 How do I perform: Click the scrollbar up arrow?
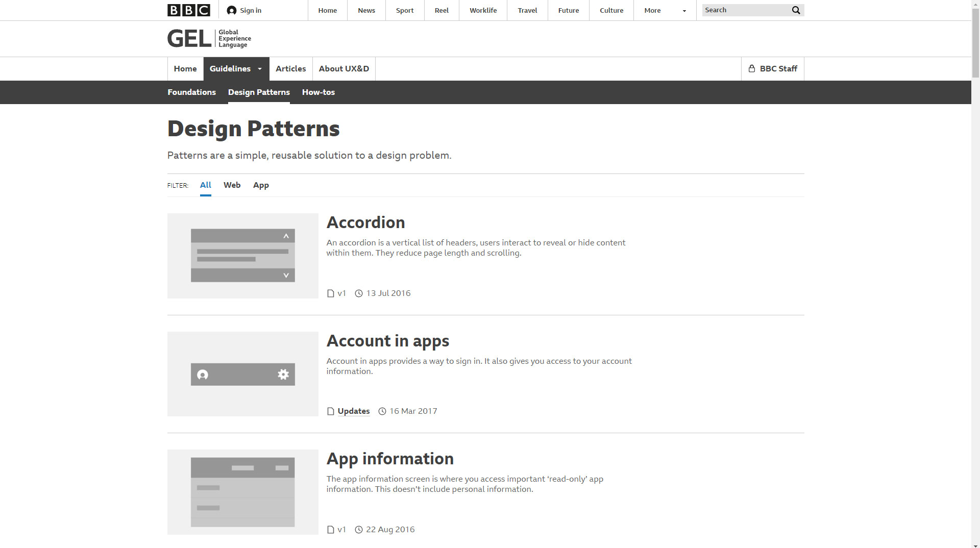point(975,4)
